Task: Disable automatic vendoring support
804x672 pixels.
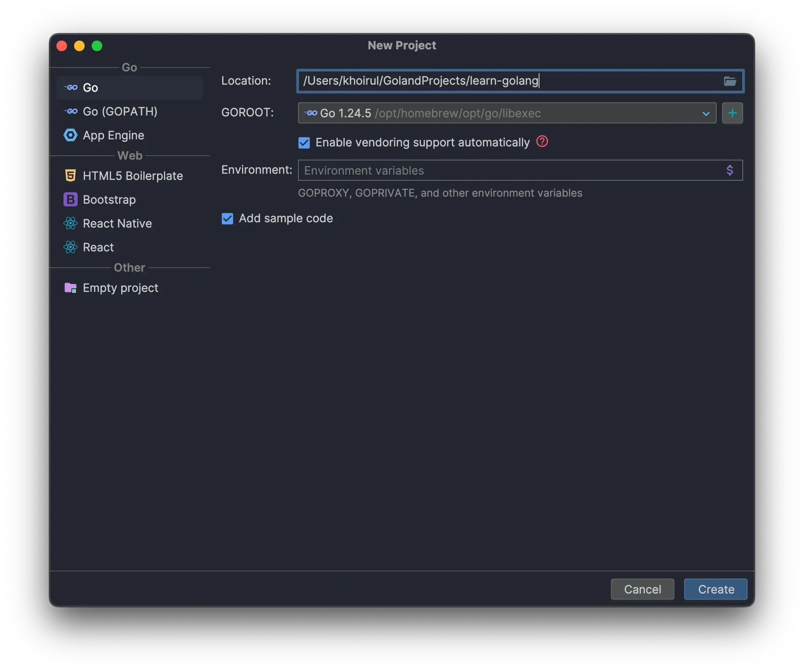Action: 304,142
